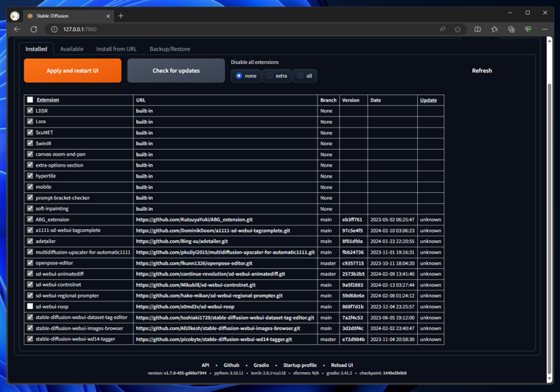Click the Update column header
Viewport: 560px width, 392px height.
(x=428, y=100)
